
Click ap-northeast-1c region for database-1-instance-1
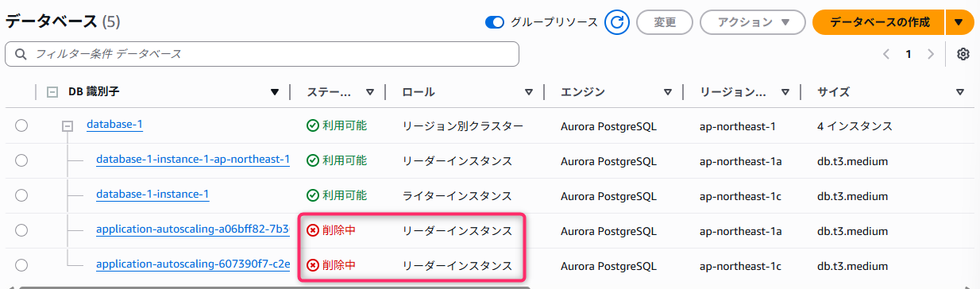coord(740,195)
